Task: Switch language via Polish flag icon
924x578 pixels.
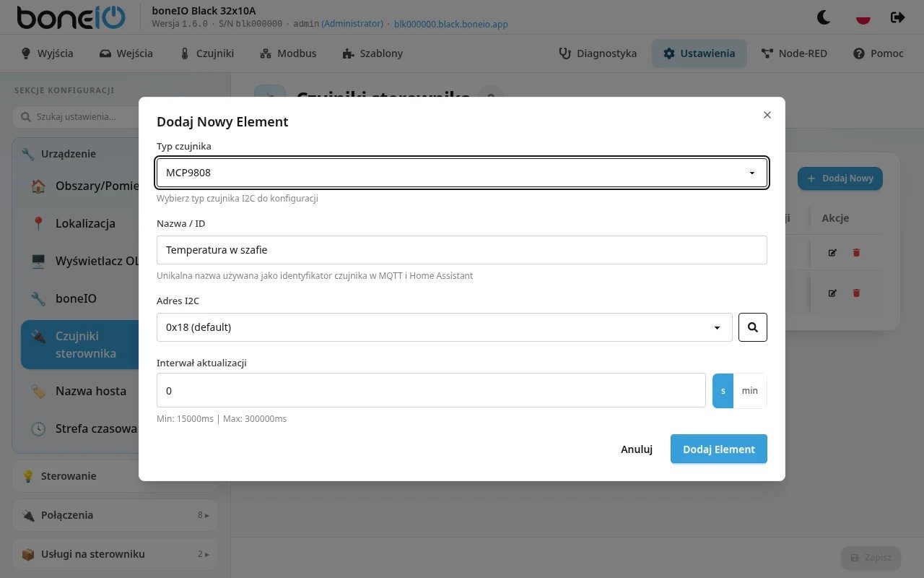Action: click(x=863, y=17)
